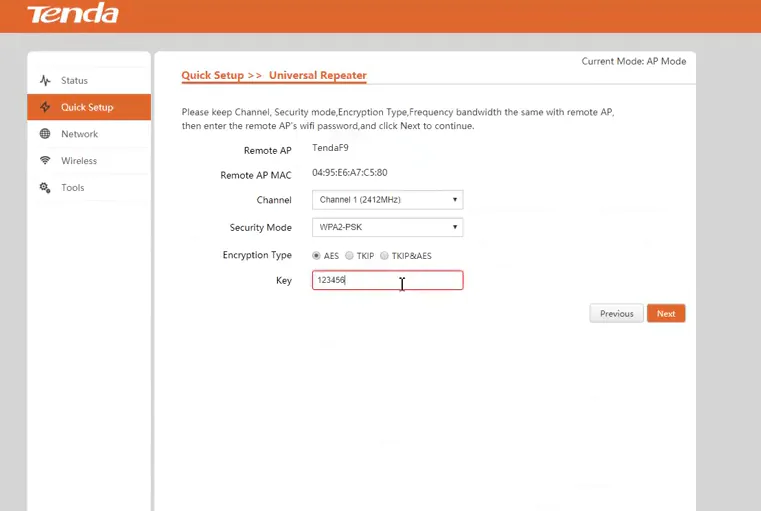
Task: Select AES encryption type
Action: click(x=317, y=256)
